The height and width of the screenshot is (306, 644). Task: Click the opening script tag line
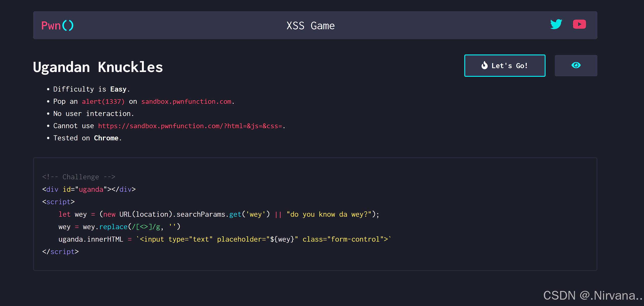58,202
